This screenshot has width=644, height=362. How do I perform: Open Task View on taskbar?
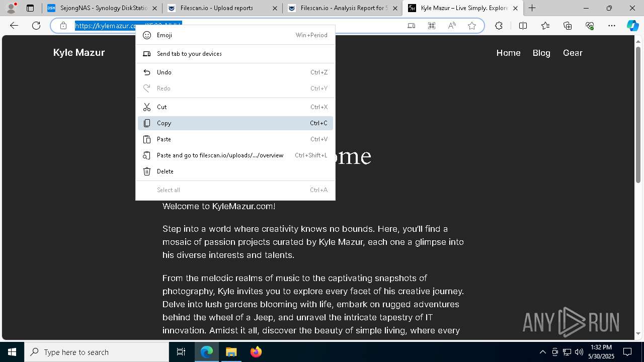click(x=181, y=352)
